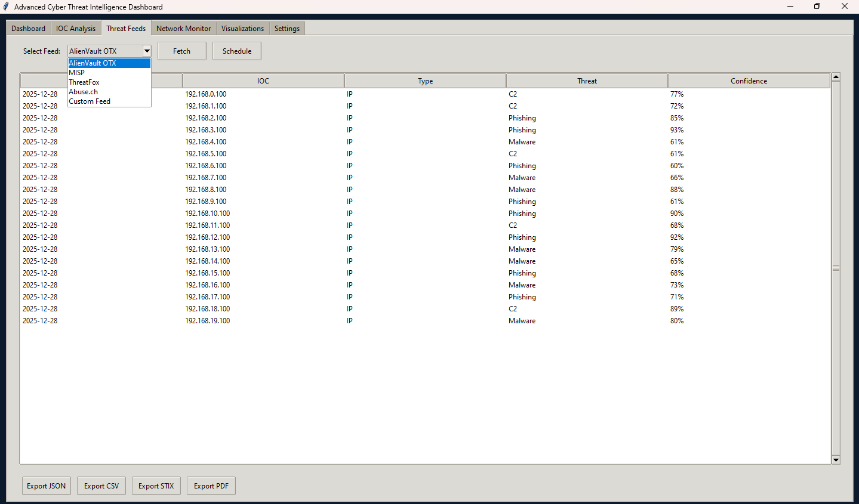The image size is (859, 504).
Task: Go to the Network Monitor tab
Action: pos(183,29)
